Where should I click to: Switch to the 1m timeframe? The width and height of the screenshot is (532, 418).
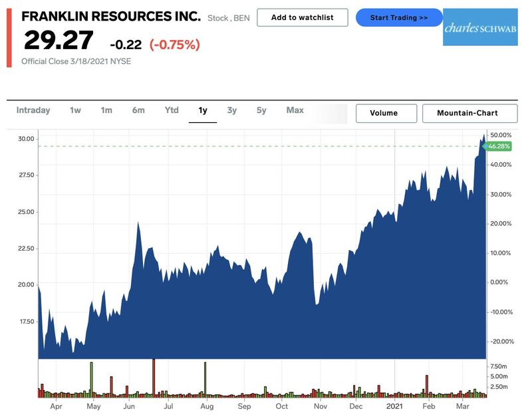[106, 110]
